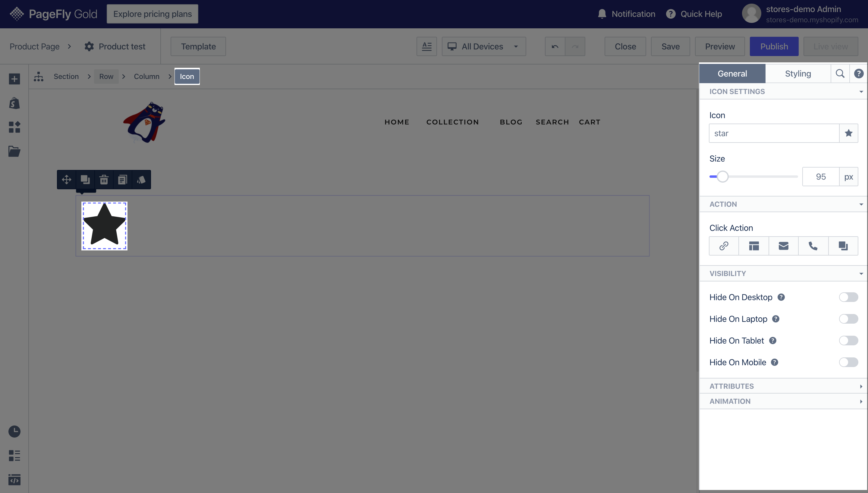Open the Add element plus icon
Viewport: 868px width, 493px height.
(14, 79)
